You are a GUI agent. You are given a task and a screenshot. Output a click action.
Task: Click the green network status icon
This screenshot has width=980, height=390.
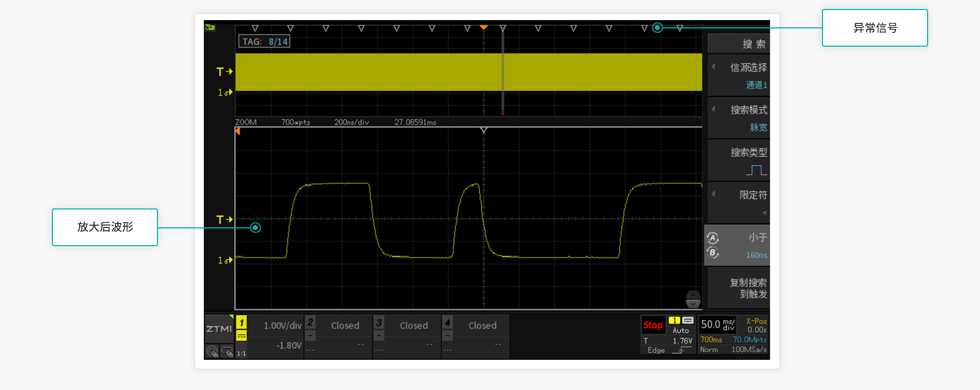pyautogui.click(x=210, y=27)
